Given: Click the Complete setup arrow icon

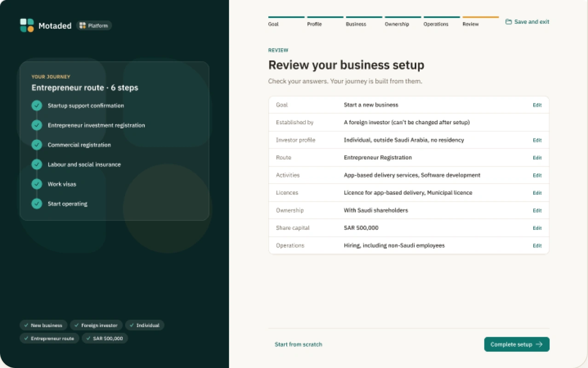Looking at the screenshot, I should 539,344.
